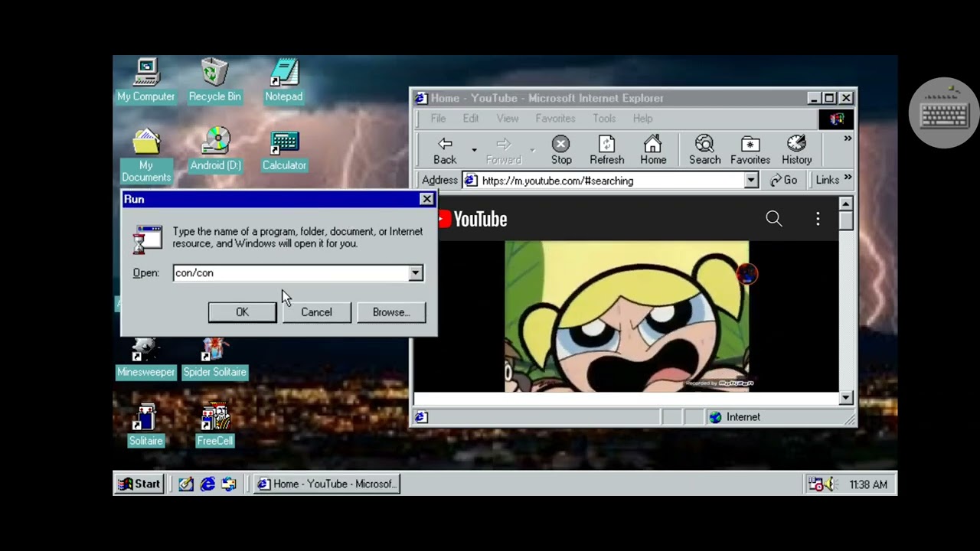Expand the Address bar dropdown arrow

coord(751,181)
